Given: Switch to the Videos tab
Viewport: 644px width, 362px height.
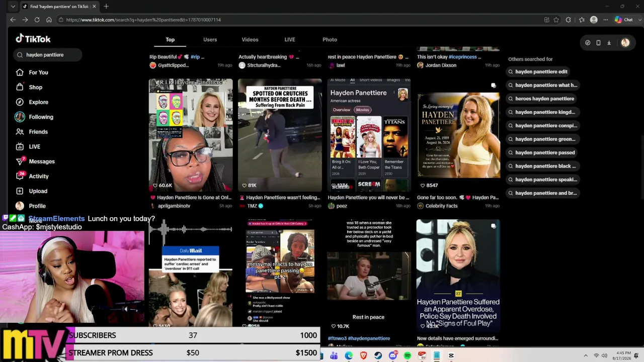Looking at the screenshot, I should (250, 40).
